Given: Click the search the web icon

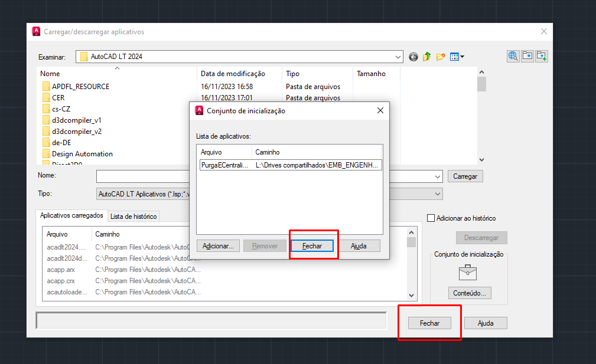Looking at the screenshot, I should coord(513,56).
